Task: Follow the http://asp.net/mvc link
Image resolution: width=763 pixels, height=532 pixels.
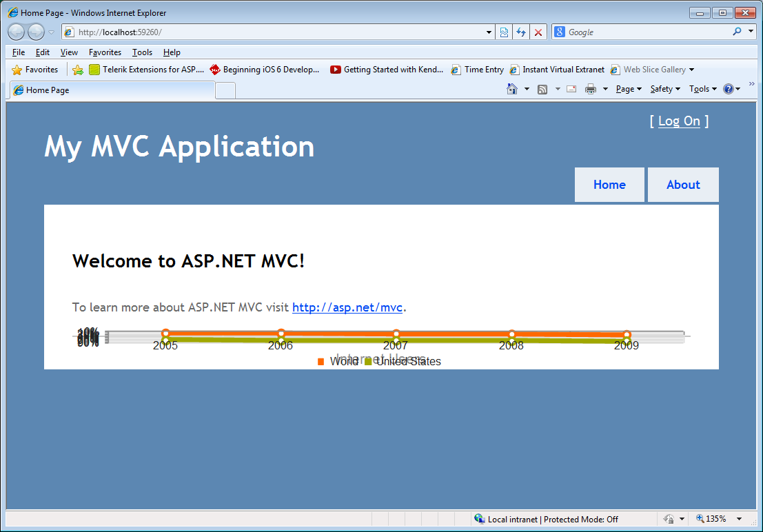Action: [347, 307]
